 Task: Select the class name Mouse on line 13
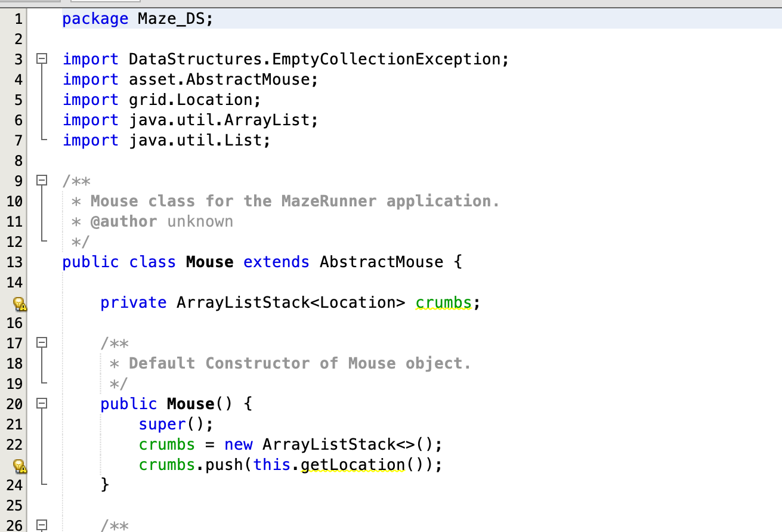(x=209, y=261)
